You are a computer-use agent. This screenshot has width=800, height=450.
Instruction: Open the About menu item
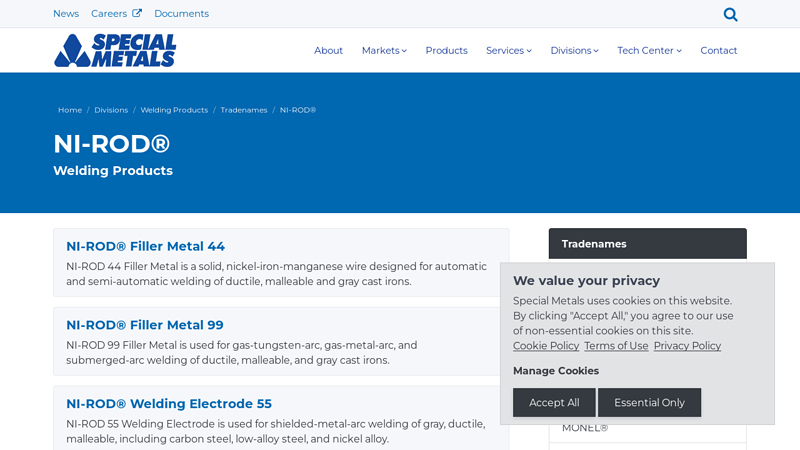(328, 51)
